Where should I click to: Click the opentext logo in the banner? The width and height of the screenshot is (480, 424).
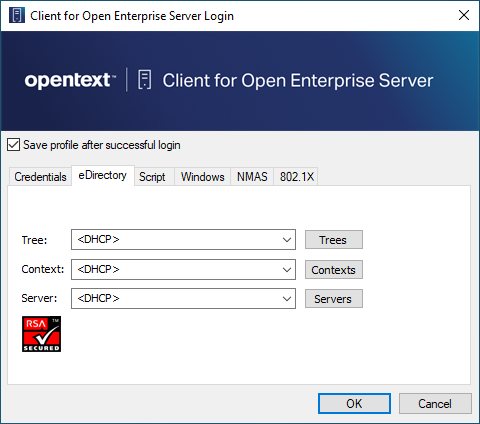tap(70, 80)
